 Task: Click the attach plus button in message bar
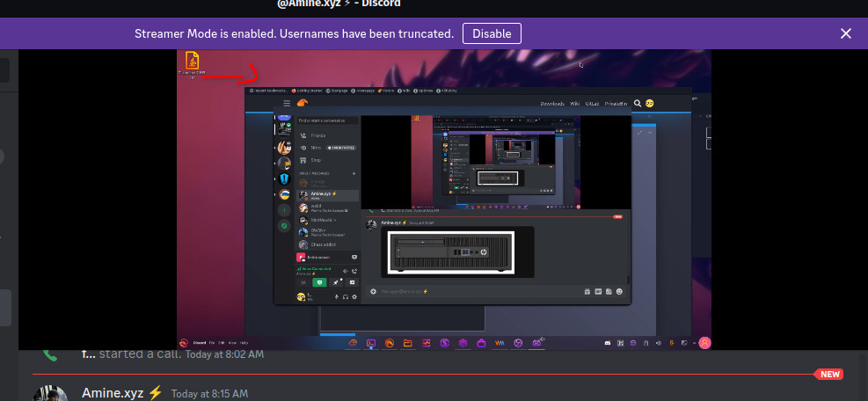tap(373, 291)
